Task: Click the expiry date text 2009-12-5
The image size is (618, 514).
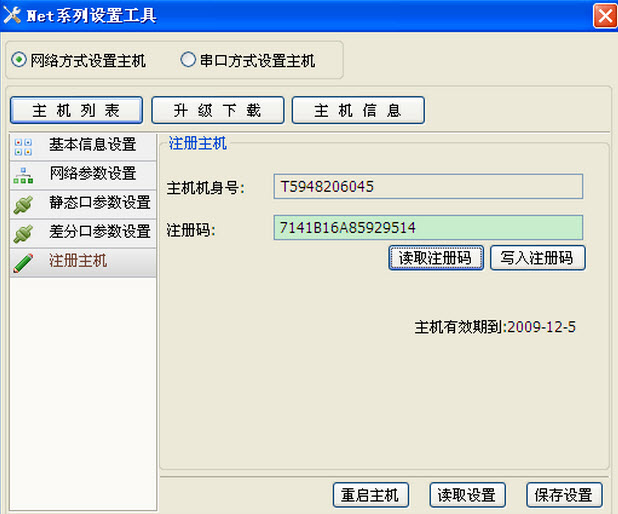Action: coord(542,327)
